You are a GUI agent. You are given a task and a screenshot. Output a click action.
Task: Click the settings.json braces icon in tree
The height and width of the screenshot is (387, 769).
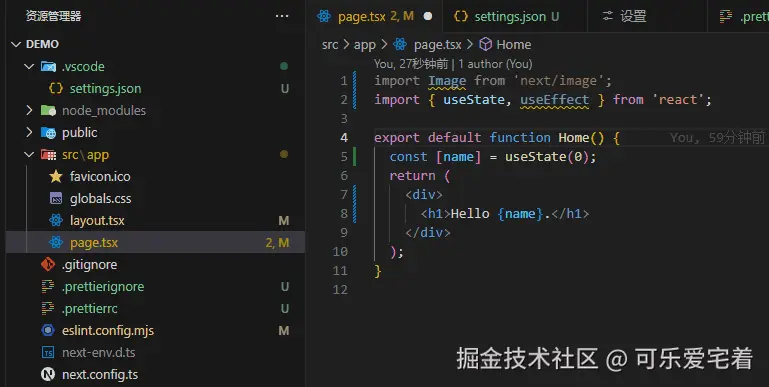tap(56, 88)
